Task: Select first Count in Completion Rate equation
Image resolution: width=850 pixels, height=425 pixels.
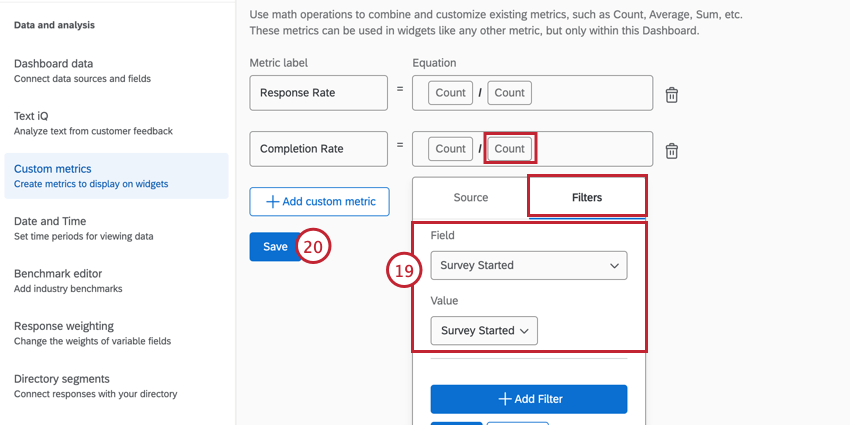Action: pos(450,149)
